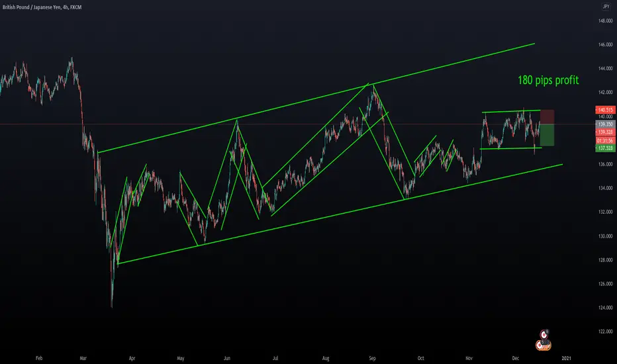The width and height of the screenshot is (617, 364).
Task: Click the 136.000 price axis label
Action: point(605,164)
